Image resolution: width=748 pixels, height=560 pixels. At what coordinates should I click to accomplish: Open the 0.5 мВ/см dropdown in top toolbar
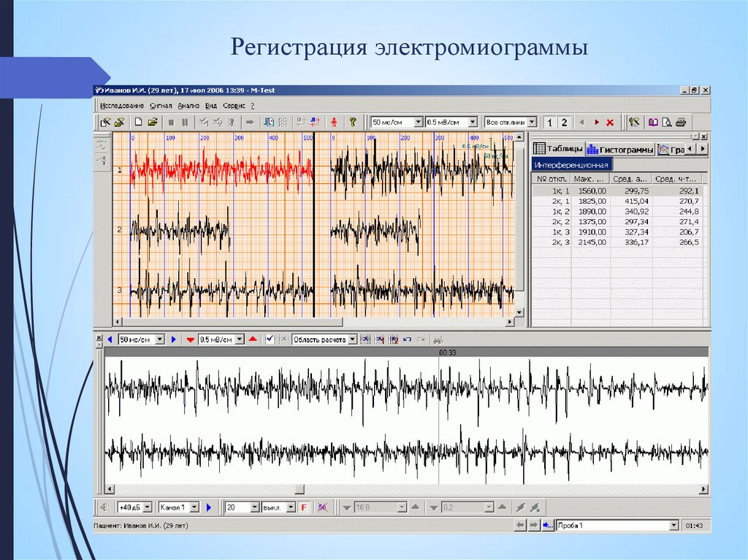473,123
